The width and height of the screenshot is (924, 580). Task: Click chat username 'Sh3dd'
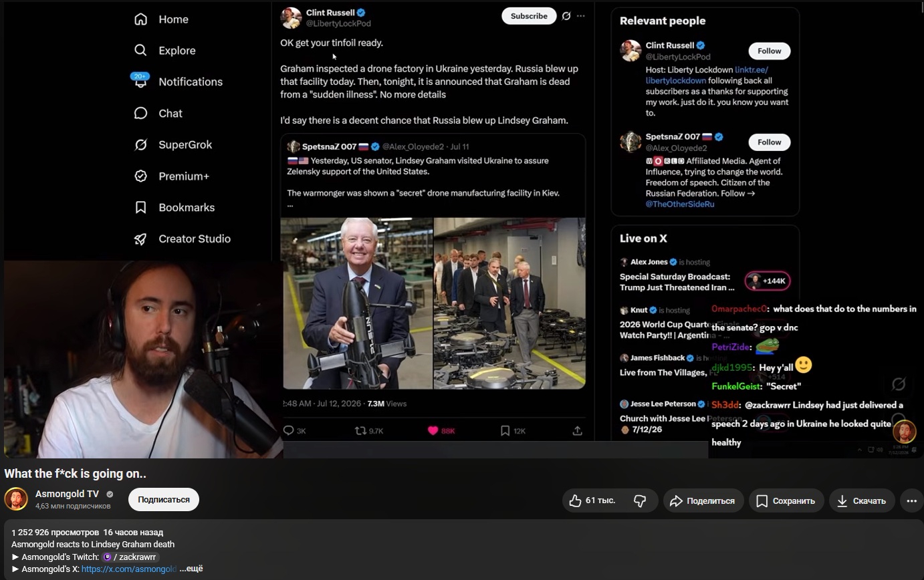pyautogui.click(x=725, y=405)
